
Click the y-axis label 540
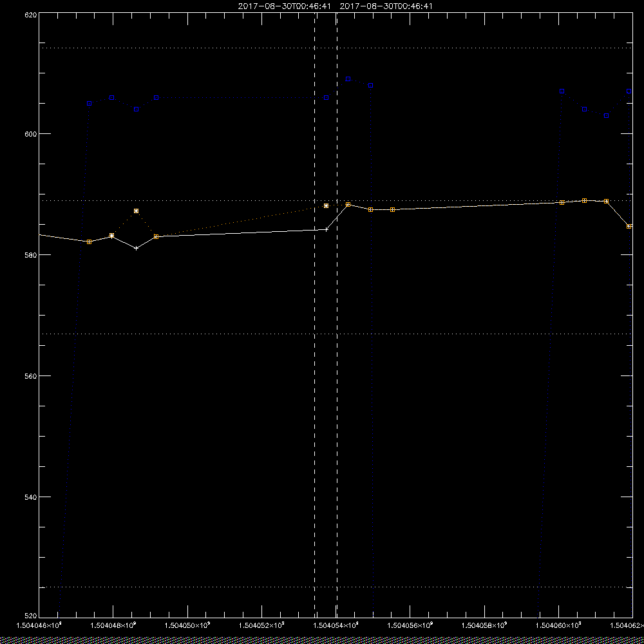click(x=32, y=497)
